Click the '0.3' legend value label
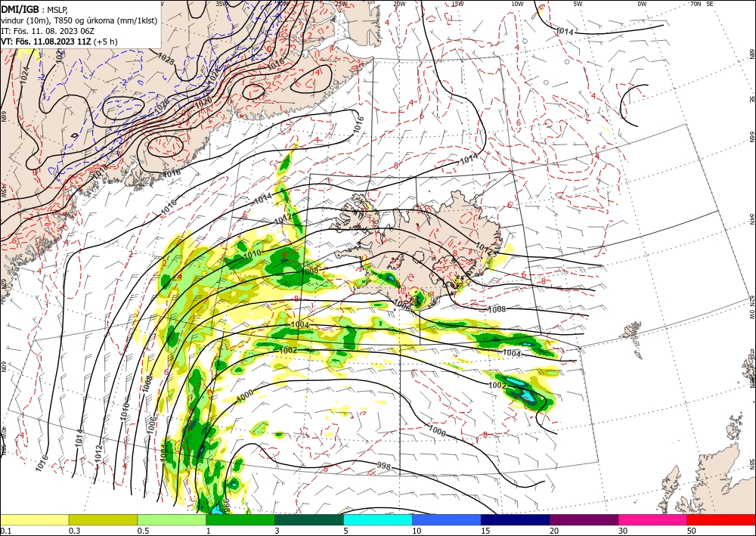Screen dimensions: 756x536 74,531
